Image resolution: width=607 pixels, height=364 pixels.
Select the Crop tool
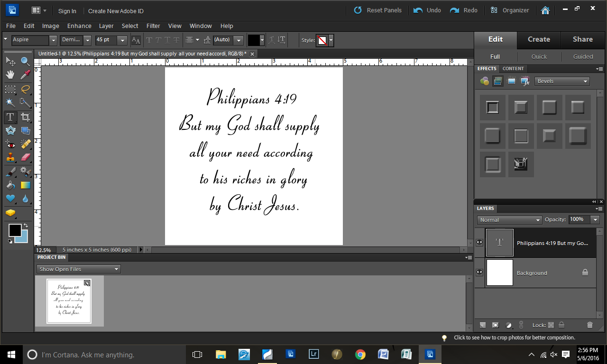pyautogui.click(x=25, y=117)
